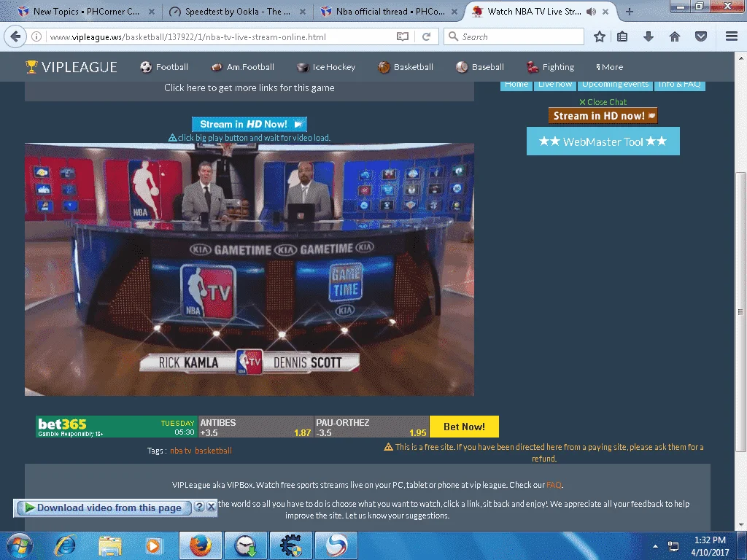Open the basketball tag link

pos(213,451)
